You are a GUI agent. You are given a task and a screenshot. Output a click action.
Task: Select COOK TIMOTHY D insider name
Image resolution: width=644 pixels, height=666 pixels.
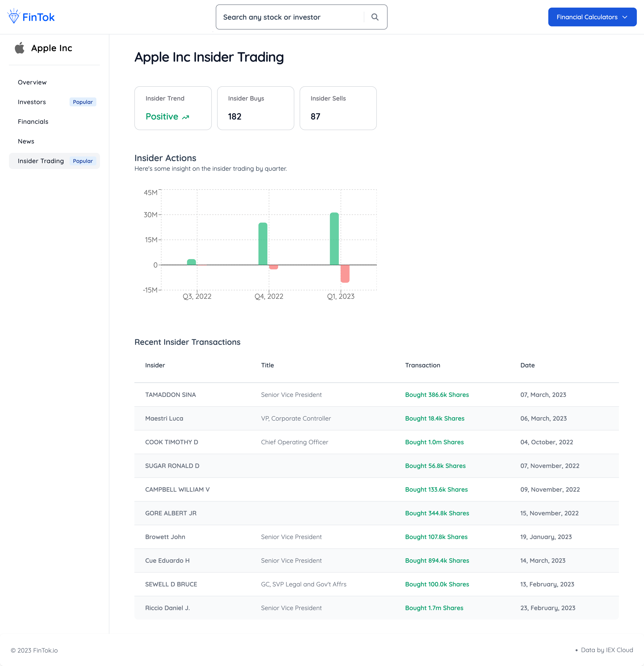point(172,442)
